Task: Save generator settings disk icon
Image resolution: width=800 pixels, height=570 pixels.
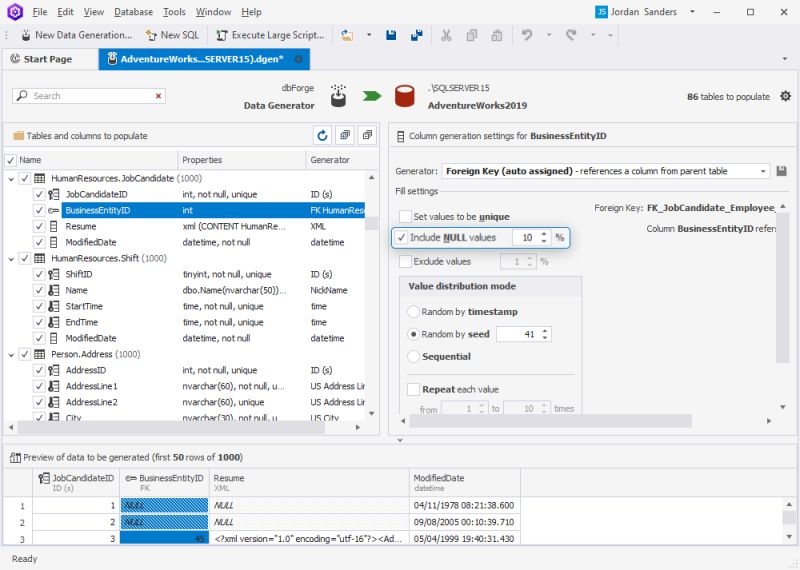Action: [x=782, y=171]
